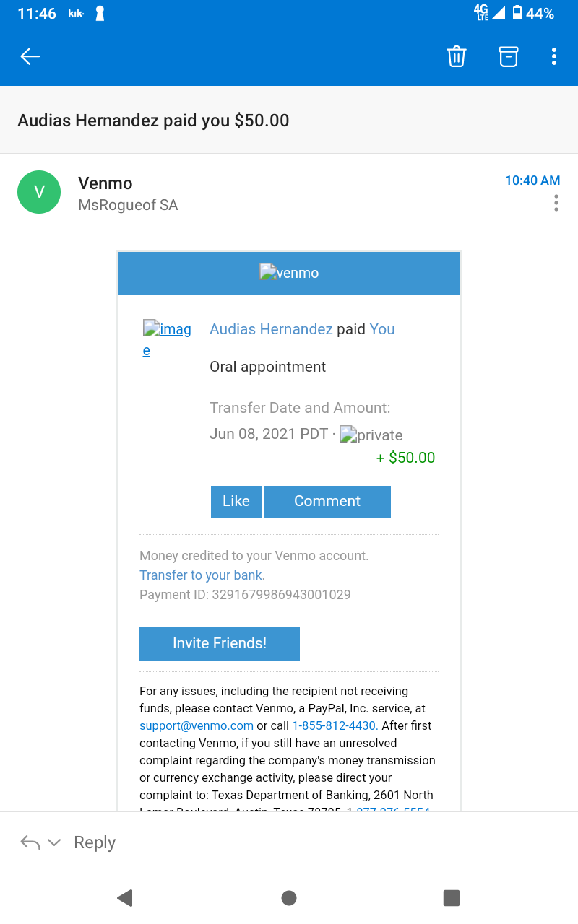
Task: Archive this Venmo email
Action: [x=509, y=56]
